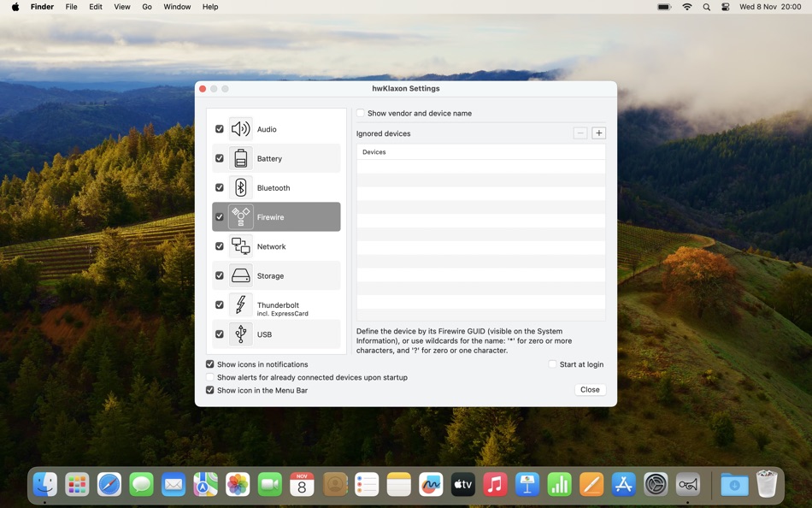
Task: Open the Help menu
Action: [x=210, y=7]
